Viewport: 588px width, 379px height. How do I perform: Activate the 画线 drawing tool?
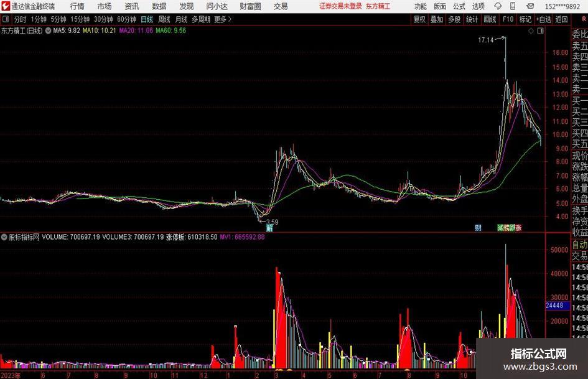[490, 19]
